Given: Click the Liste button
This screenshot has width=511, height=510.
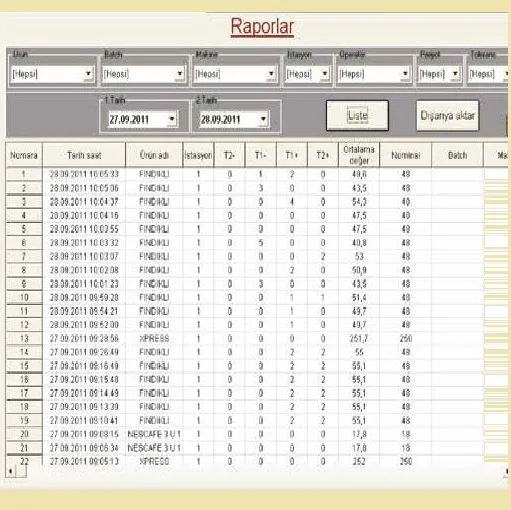Looking at the screenshot, I should coord(357,116).
